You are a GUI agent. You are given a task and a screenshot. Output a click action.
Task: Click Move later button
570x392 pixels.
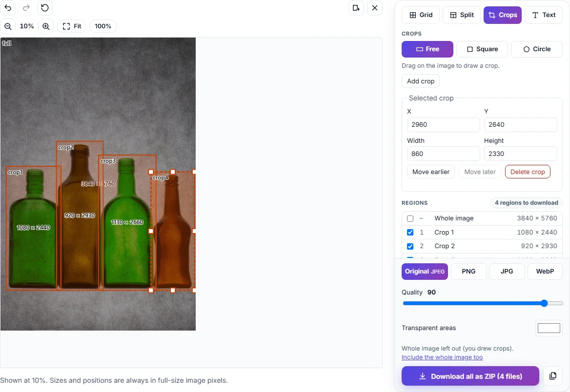click(480, 172)
